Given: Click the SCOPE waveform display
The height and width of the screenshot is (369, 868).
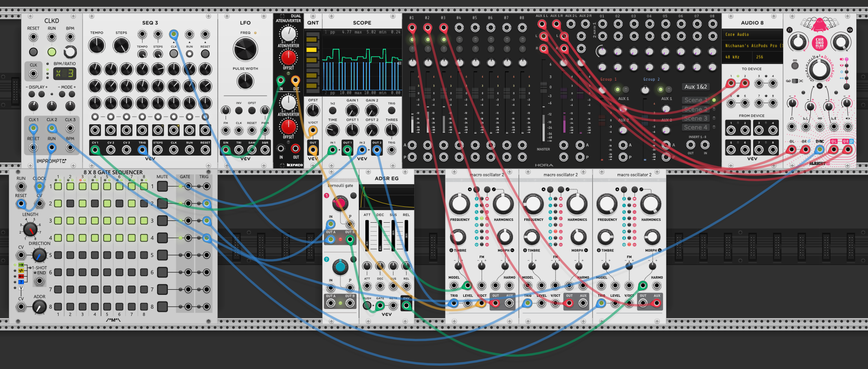Looking at the screenshot, I should coord(362,62).
